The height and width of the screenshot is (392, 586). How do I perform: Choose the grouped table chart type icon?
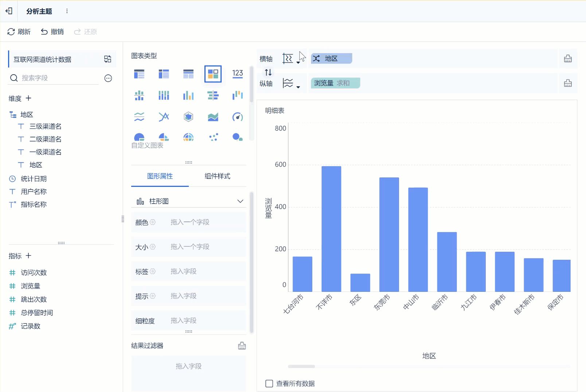(139, 74)
